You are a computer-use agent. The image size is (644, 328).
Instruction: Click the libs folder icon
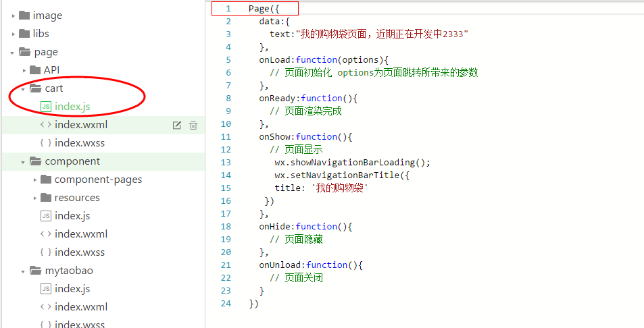point(24,34)
